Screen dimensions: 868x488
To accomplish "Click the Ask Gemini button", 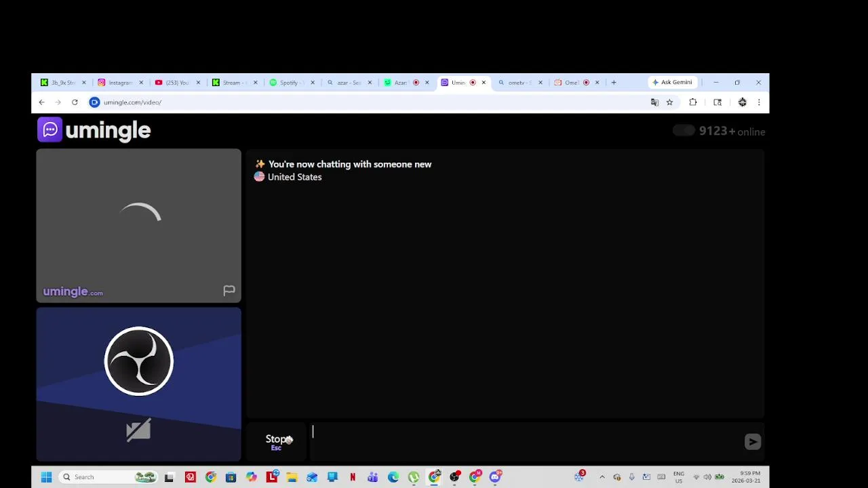I will tap(672, 82).
